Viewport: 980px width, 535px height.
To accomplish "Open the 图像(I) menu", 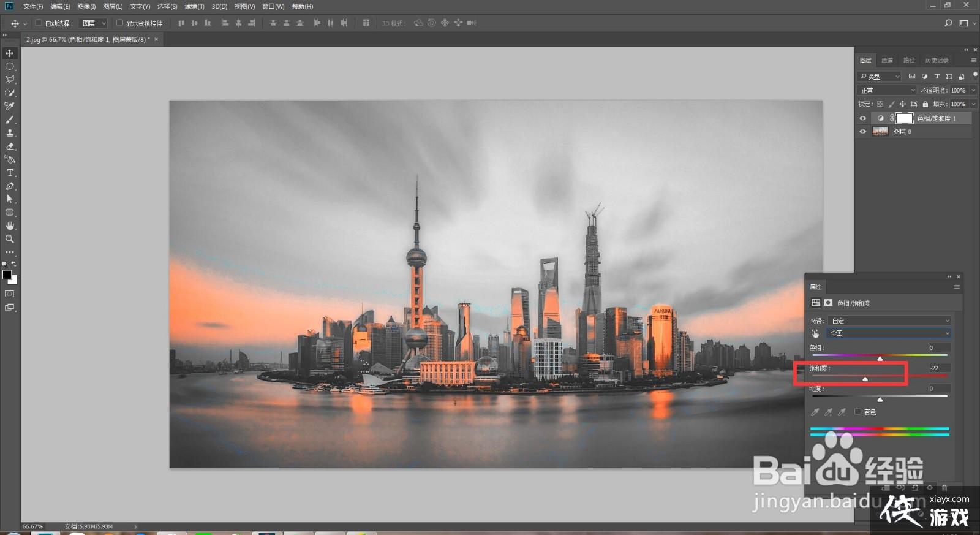I will point(87,6).
